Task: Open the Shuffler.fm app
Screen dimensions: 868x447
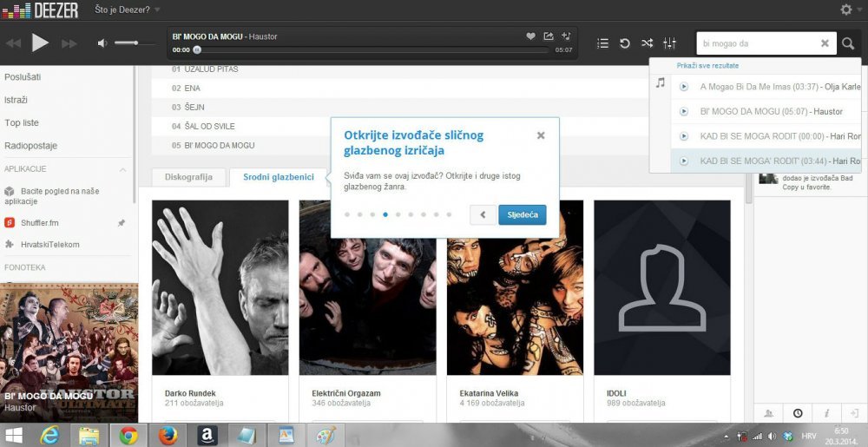Action: tap(40, 223)
